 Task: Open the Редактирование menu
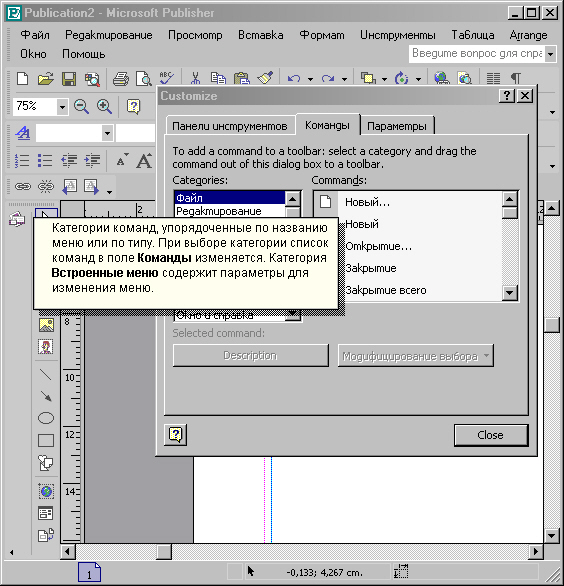coord(108,35)
